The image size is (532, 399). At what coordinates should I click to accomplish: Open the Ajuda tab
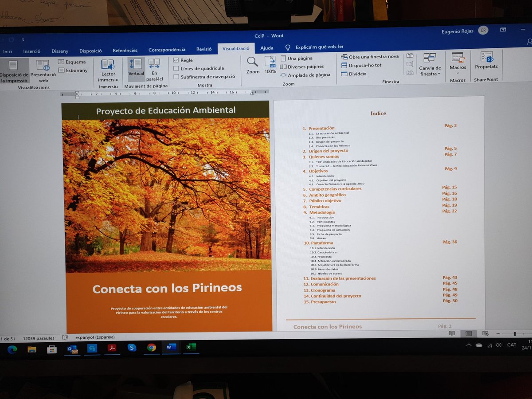click(x=266, y=48)
